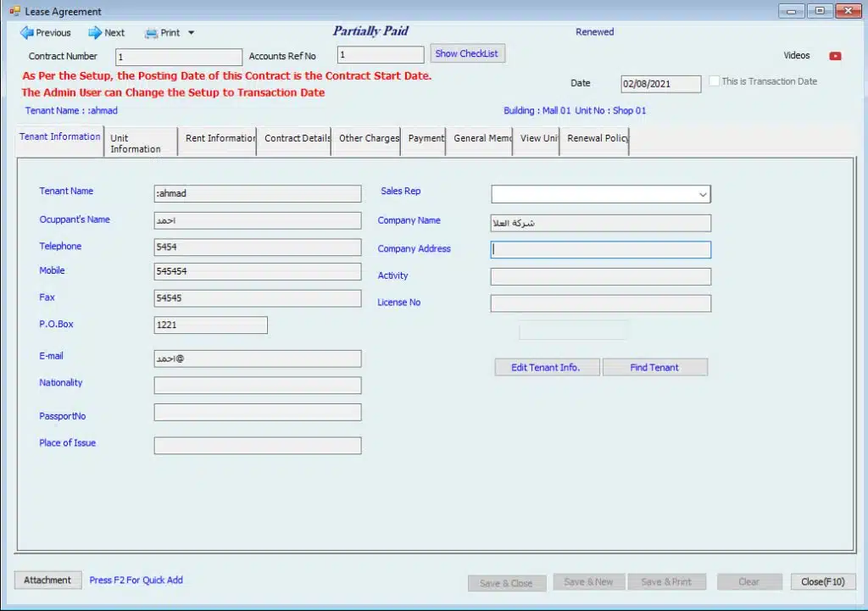Viewport: 868px width, 611px height.
Task: Click the Place of Issue field
Action: coord(258,446)
